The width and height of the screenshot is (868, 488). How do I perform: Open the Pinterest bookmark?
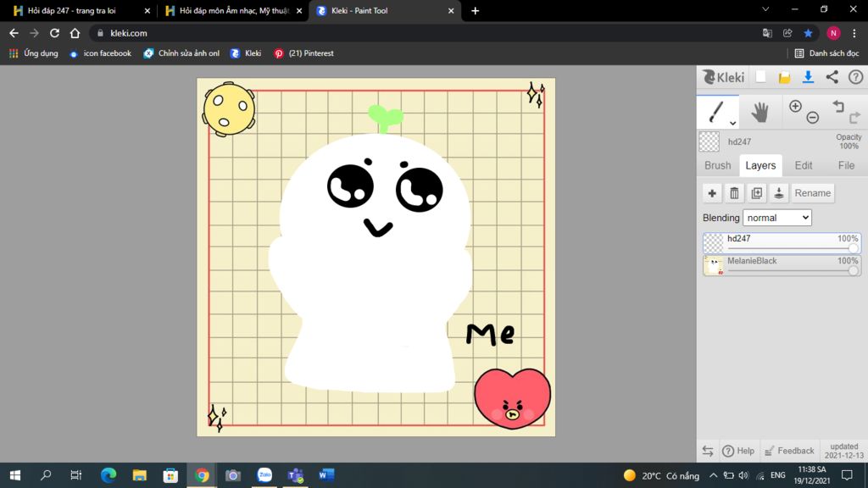click(x=303, y=53)
